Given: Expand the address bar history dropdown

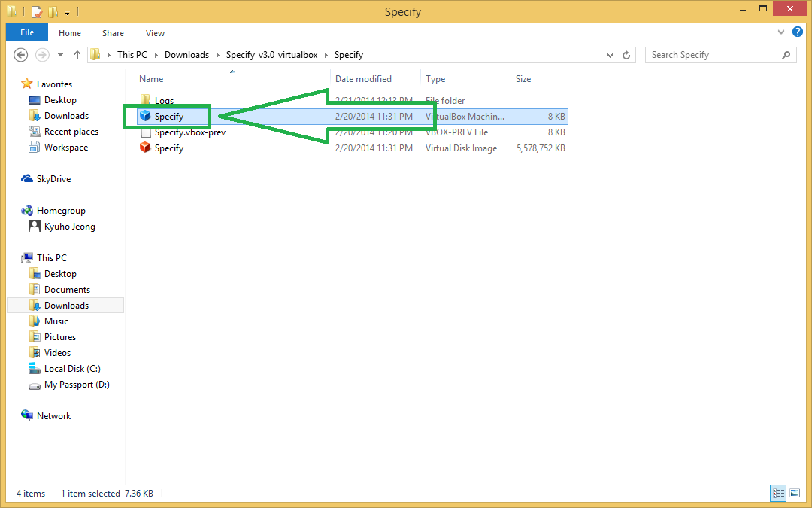Looking at the screenshot, I should pyautogui.click(x=610, y=55).
